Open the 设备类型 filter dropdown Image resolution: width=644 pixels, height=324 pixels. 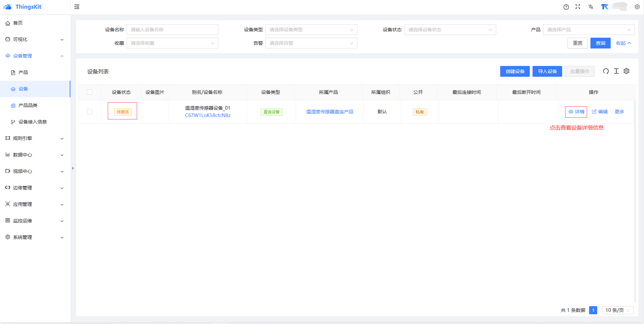coord(311,30)
